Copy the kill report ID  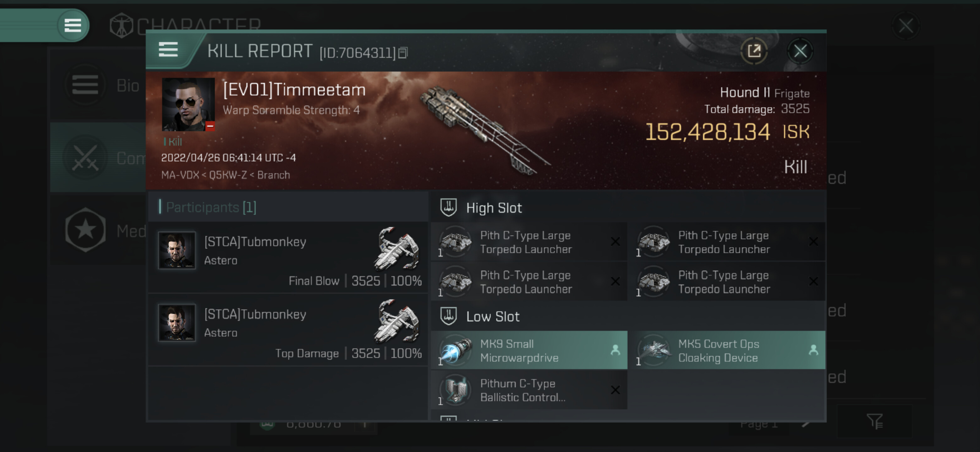[x=403, y=53]
